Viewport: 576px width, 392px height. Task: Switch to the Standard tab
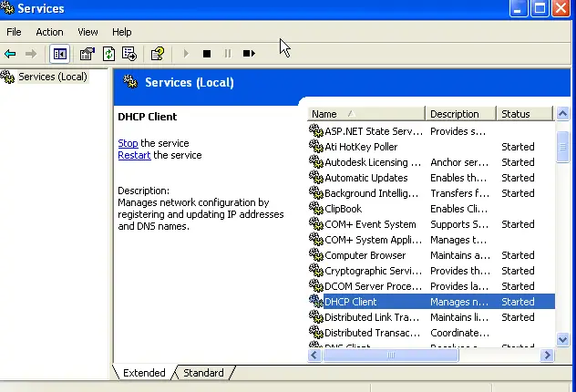click(x=203, y=373)
